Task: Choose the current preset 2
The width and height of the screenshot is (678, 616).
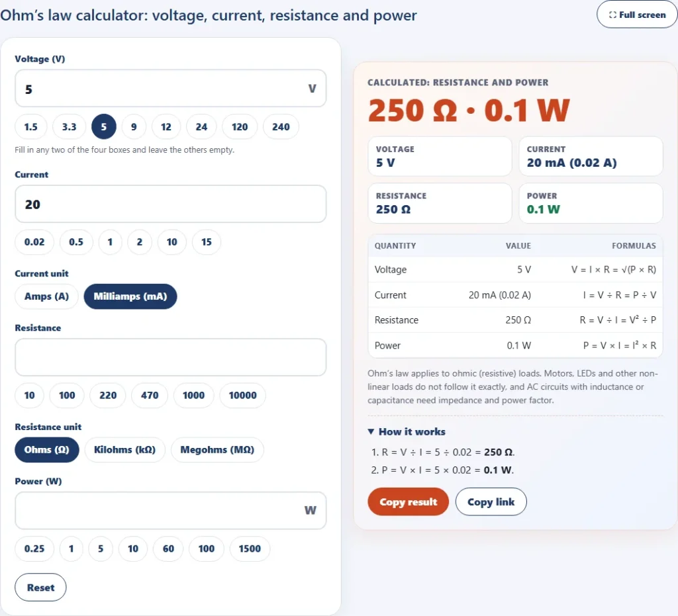Action: (x=140, y=242)
